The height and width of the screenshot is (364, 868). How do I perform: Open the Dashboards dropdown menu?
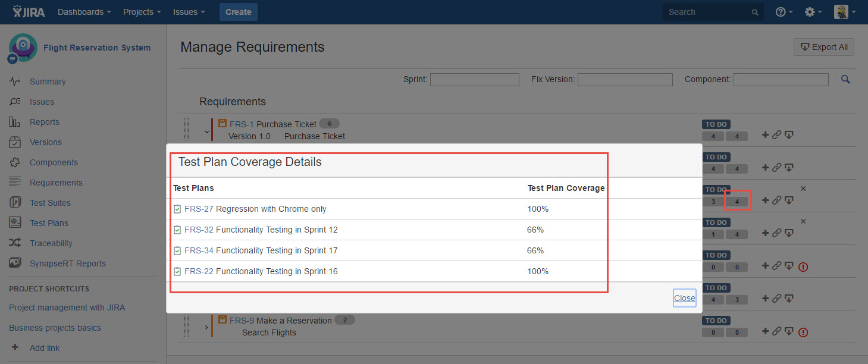point(84,12)
